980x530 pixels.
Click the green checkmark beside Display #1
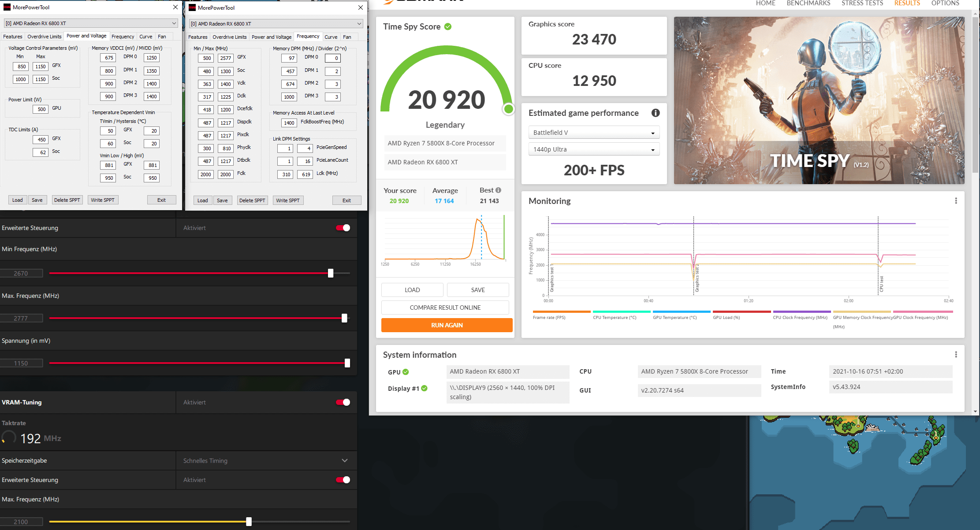coord(424,388)
